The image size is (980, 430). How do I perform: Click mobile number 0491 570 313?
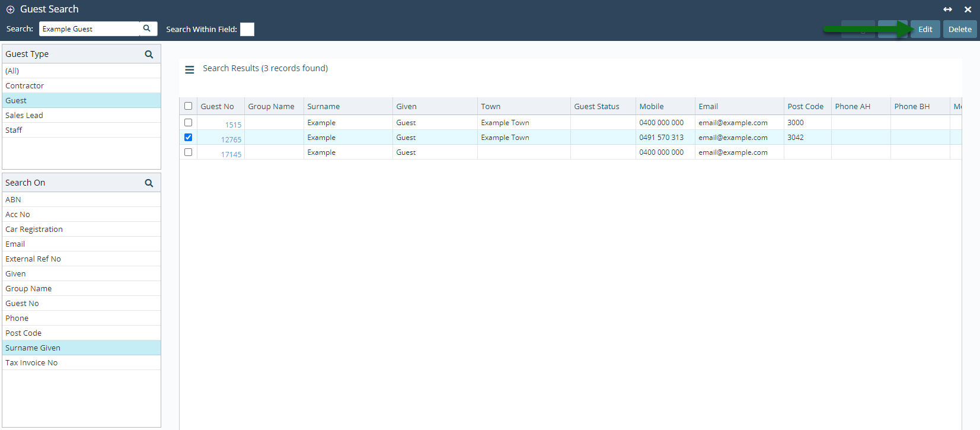pos(661,137)
